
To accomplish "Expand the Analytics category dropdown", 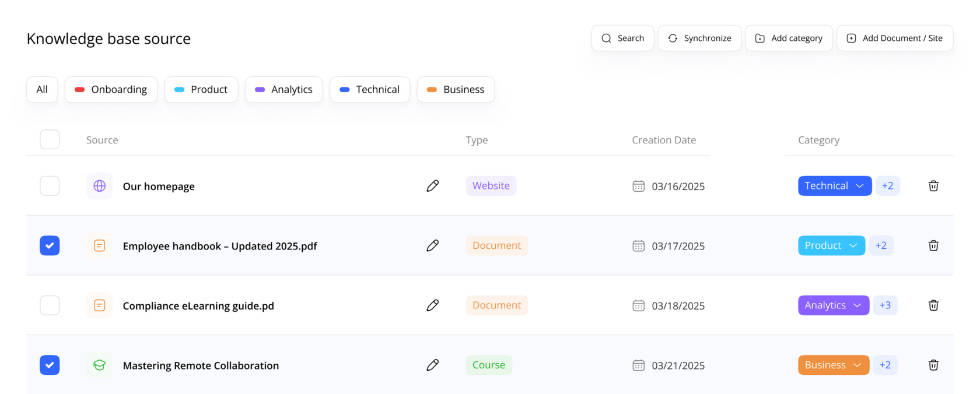I will [834, 305].
